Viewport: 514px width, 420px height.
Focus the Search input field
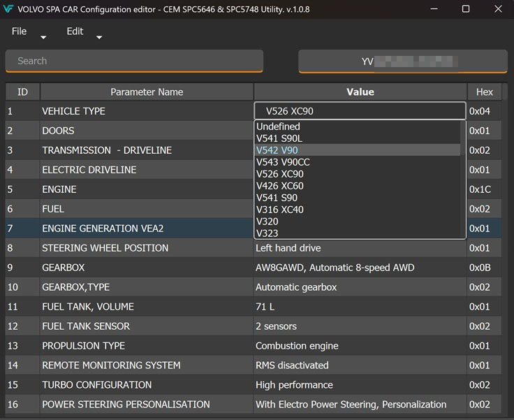coord(134,61)
